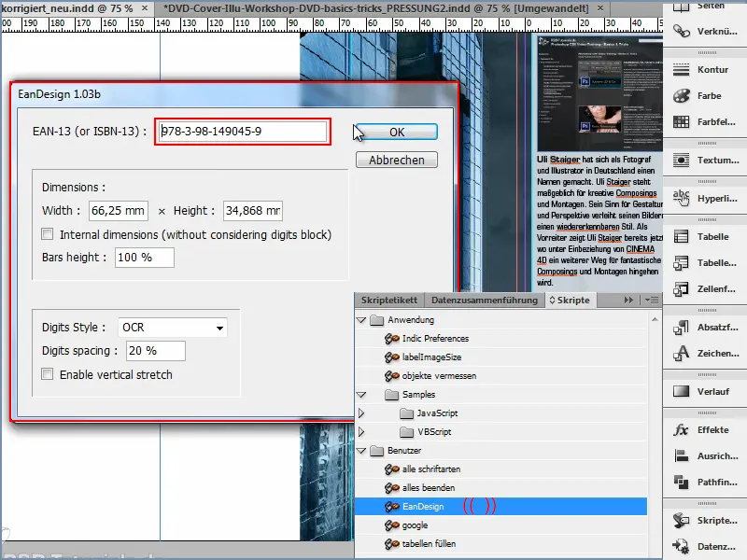
Task: Expand the JavaScript folder
Action: (361, 413)
